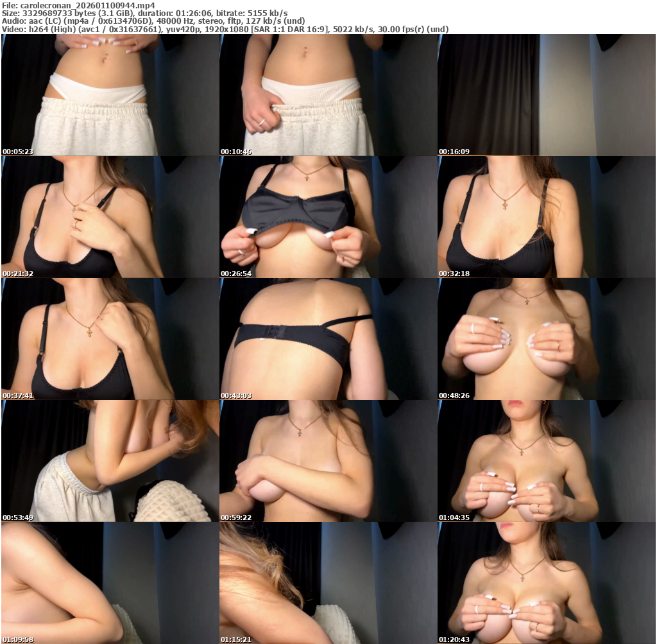Click the Audio codec info line
This screenshot has width=657, height=644.
153,21
